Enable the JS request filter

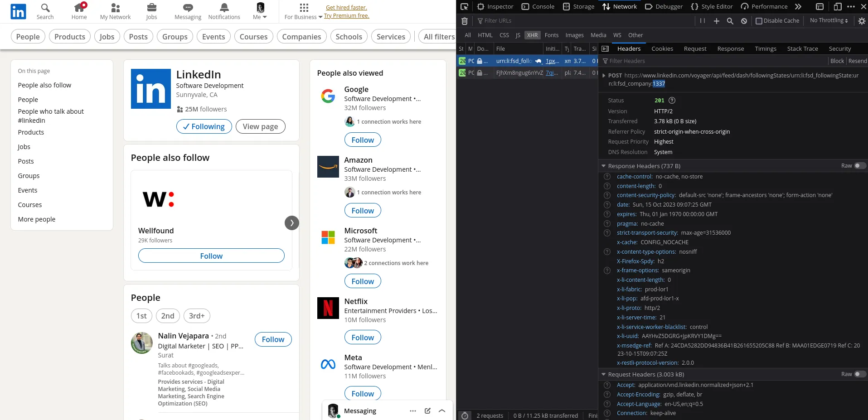click(518, 35)
